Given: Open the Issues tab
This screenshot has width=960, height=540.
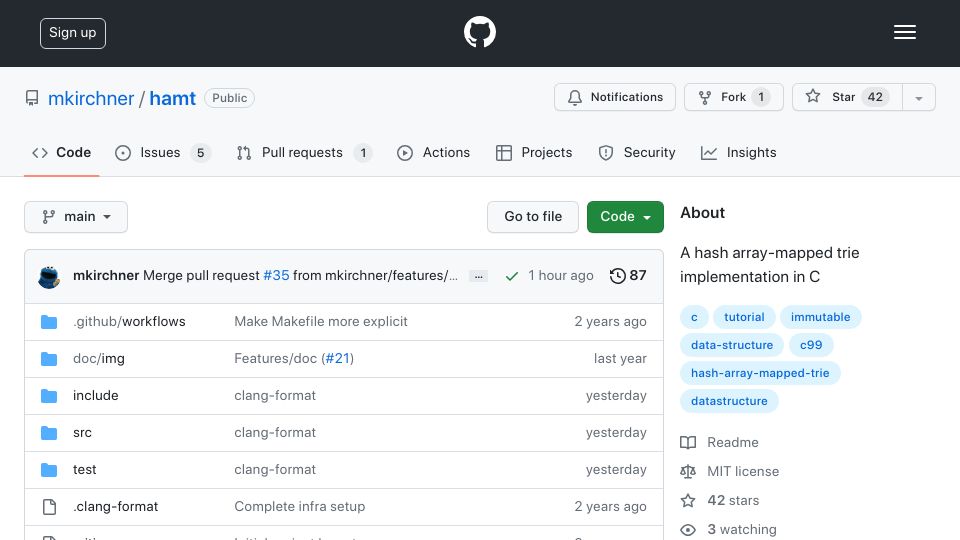Looking at the screenshot, I should 162,152.
